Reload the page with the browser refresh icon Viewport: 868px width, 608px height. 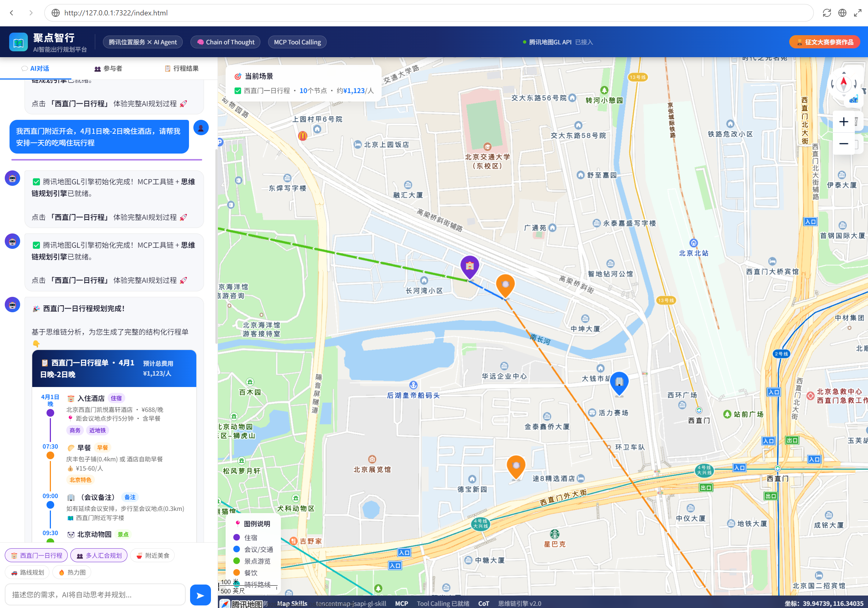click(x=827, y=13)
